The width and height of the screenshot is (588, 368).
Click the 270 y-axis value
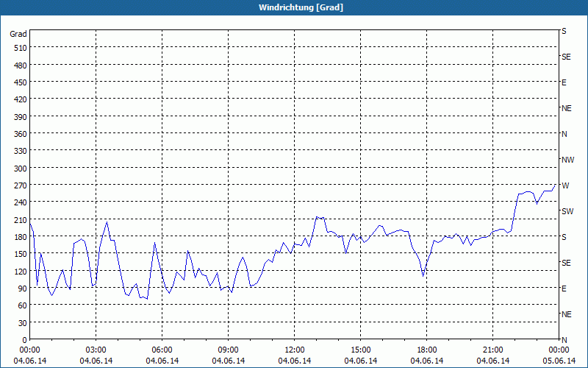21,185
